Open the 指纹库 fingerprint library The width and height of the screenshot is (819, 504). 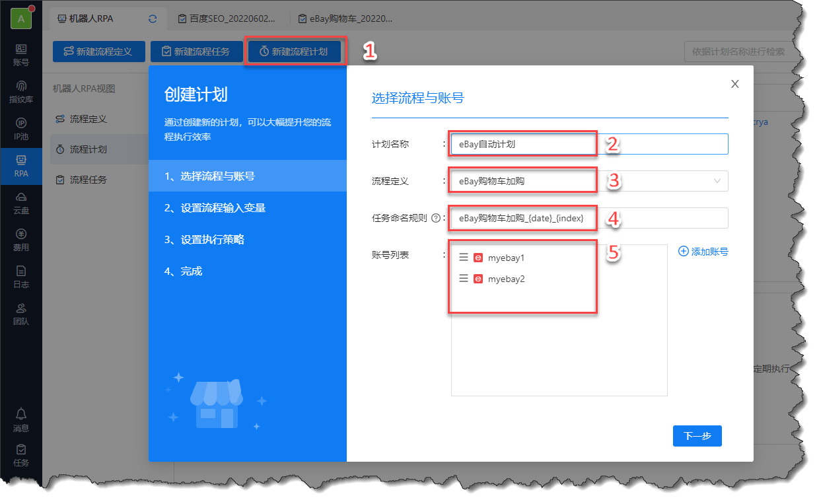pos(21,91)
